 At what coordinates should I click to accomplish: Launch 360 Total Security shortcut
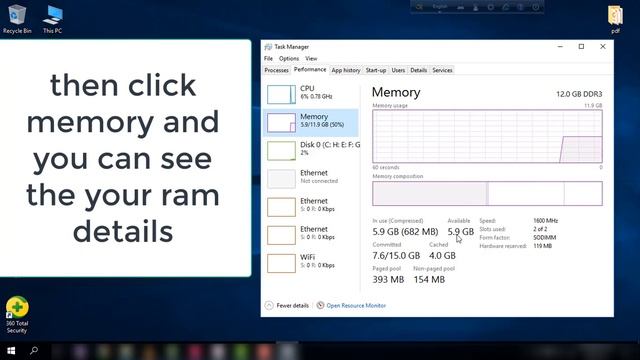pos(17,315)
